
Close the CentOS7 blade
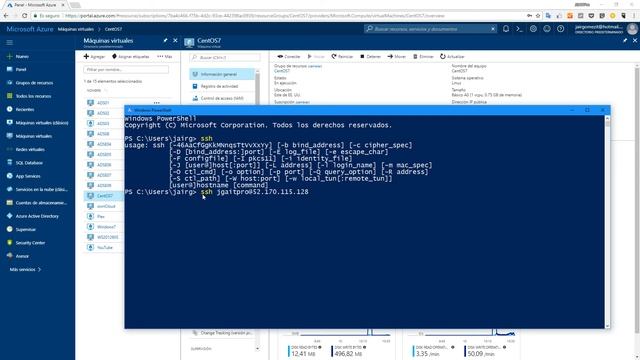pyautogui.click(x=635, y=40)
